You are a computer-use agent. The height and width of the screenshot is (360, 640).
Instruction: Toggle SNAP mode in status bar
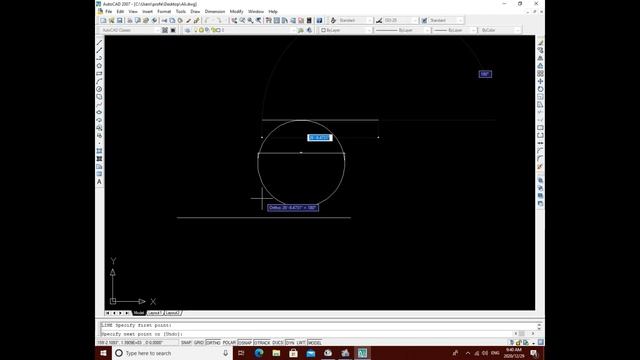[186, 343]
